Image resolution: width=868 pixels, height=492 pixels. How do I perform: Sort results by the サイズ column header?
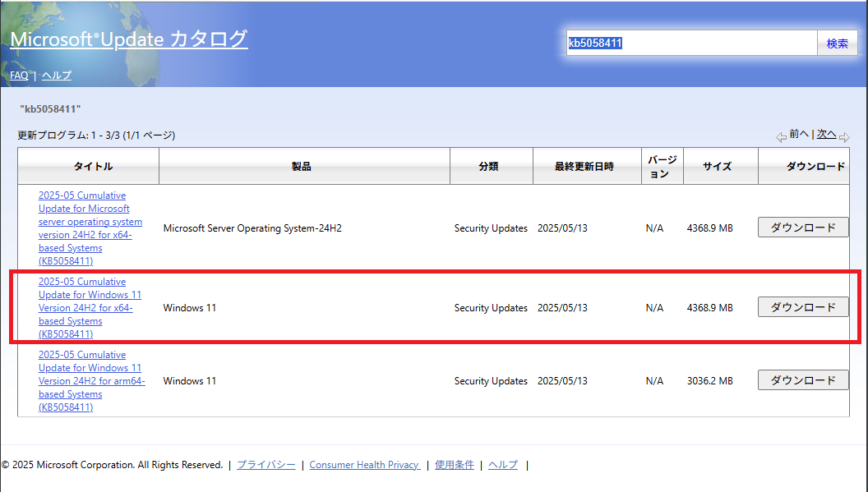pos(720,165)
